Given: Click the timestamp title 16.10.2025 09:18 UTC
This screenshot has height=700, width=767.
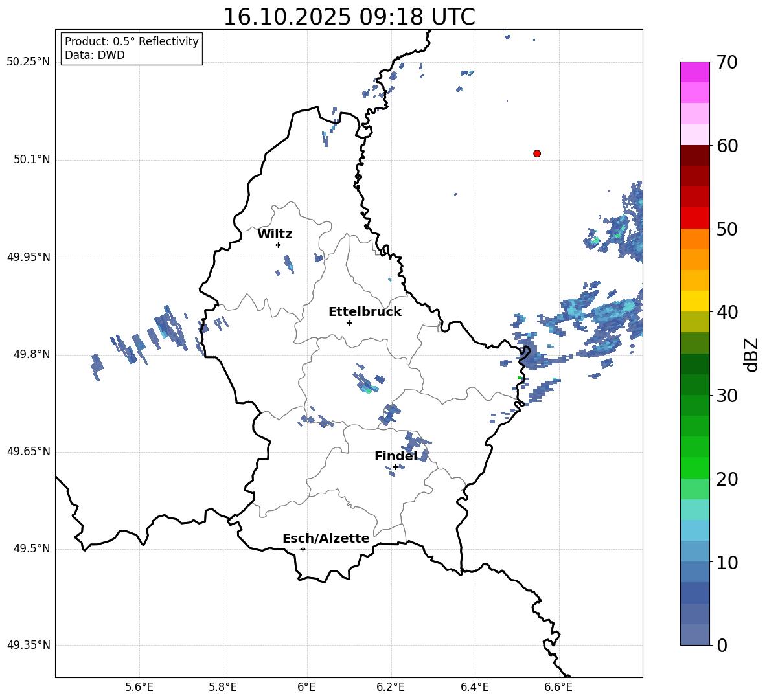Looking at the screenshot, I should click(349, 17).
